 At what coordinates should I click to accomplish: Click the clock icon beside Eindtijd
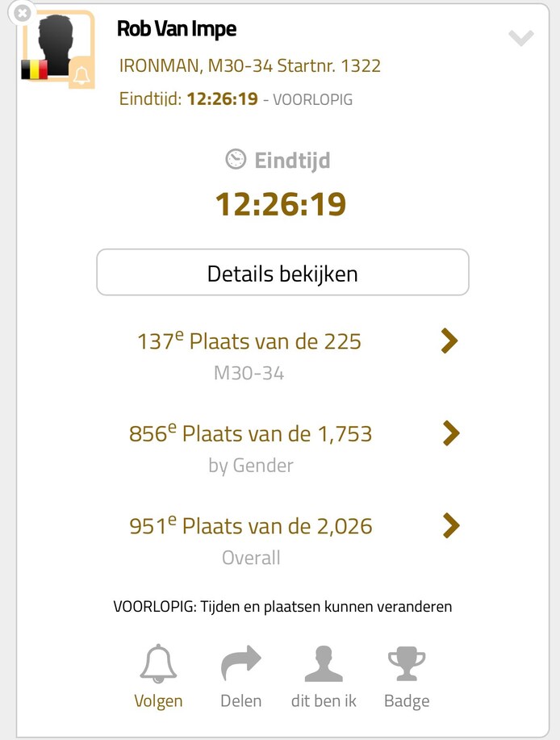pos(236,160)
